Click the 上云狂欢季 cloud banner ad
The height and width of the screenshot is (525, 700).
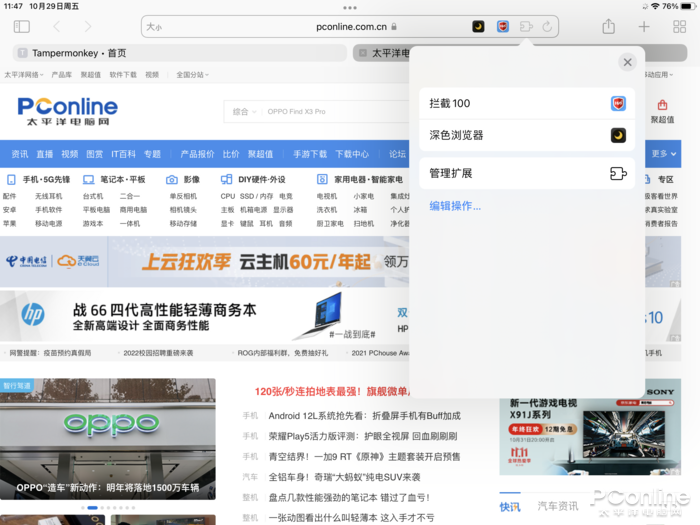pos(204,262)
